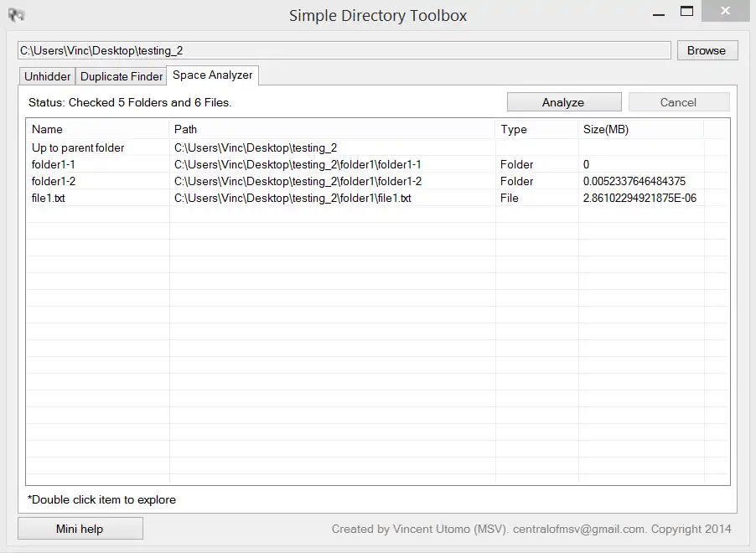
Task: Switch to the Unhidder tab
Action: (47, 76)
